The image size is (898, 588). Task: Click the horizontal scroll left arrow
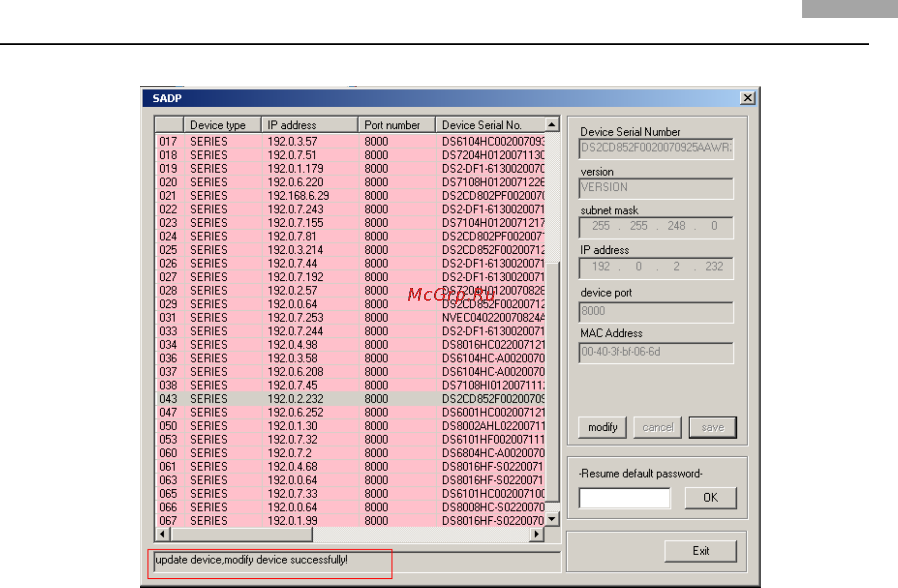pos(163,534)
